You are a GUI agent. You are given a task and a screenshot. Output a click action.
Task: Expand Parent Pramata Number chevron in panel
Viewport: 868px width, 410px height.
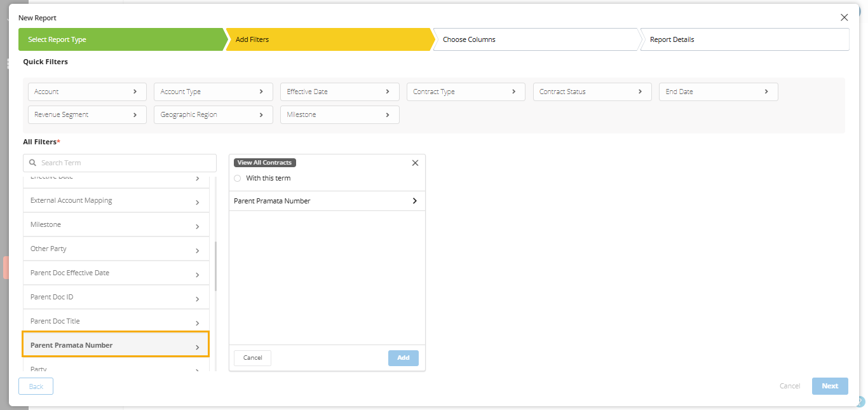[x=415, y=201]
